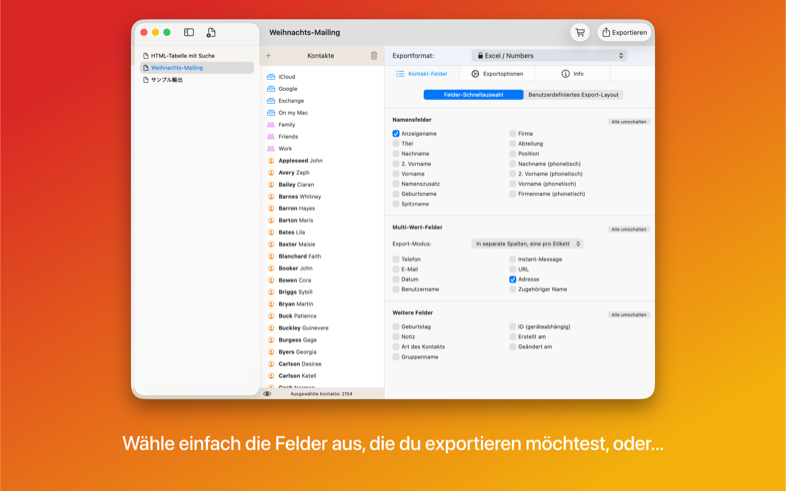
Task: Select HTML-Tabelle mit Suche in sidebar
Action: tap(182, 56)
